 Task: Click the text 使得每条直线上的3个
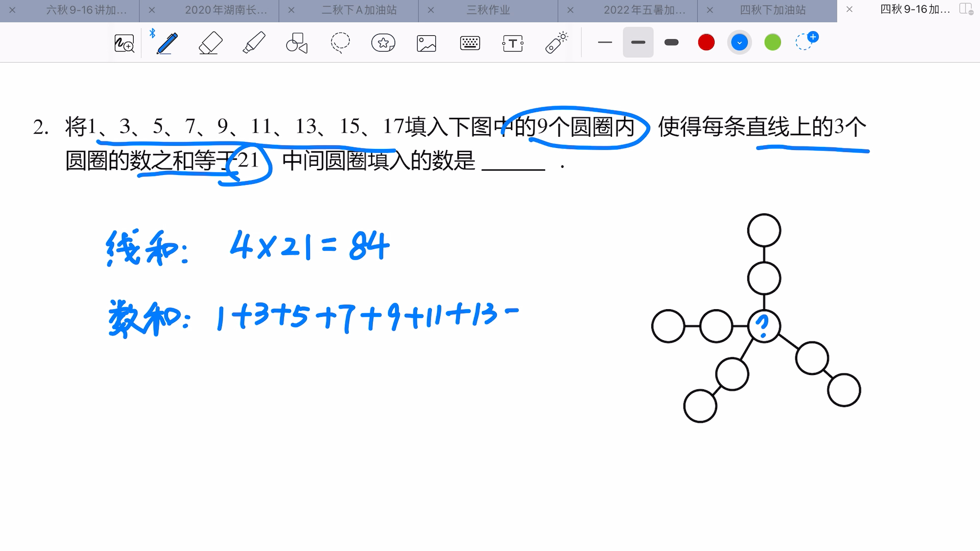click(x=763, y=127)
